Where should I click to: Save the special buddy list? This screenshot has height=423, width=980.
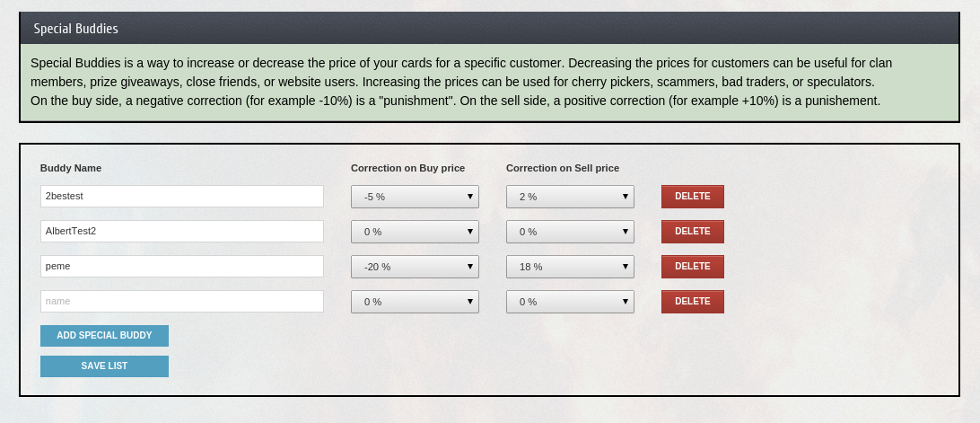tap(104, 366)
